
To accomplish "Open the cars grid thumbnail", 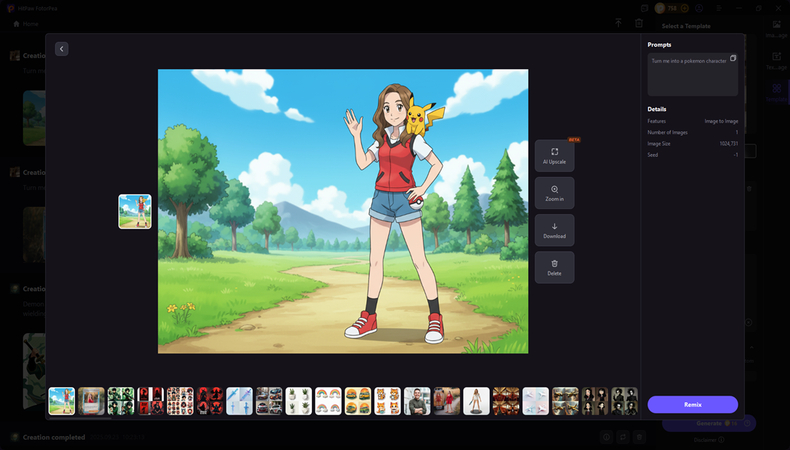I will coord(269,401).
